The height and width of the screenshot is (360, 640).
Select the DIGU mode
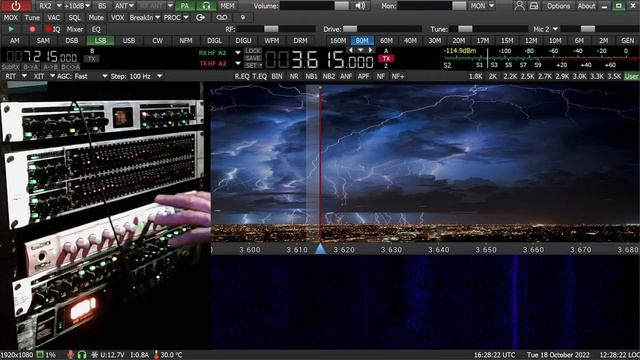click(x=243, y=40)
